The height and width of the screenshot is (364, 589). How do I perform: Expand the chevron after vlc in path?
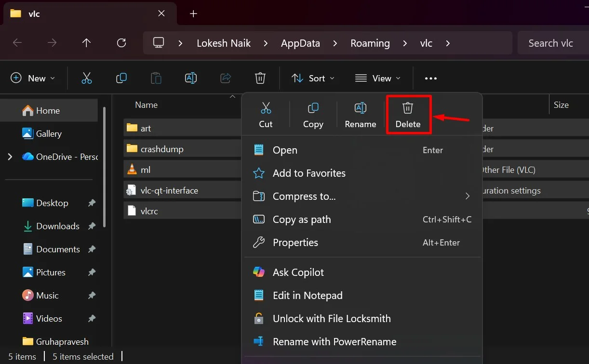point(448,43)
